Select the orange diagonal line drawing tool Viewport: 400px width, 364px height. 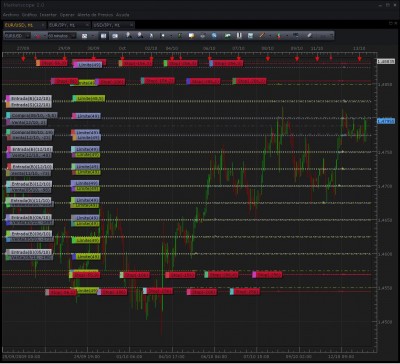pos(262,36)
